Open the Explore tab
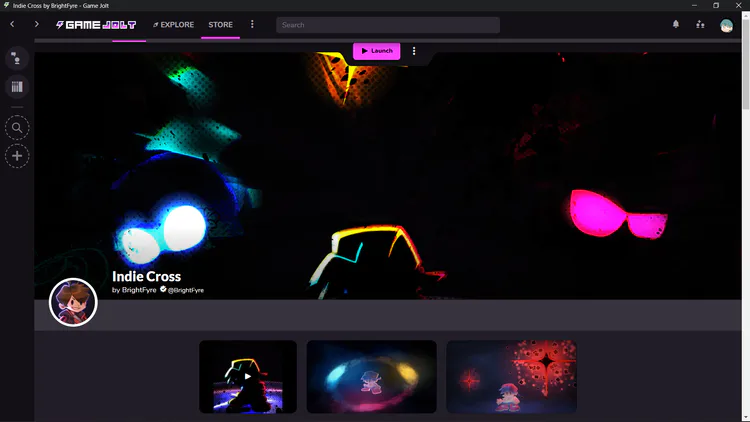The width and height of the screenshot is (750, 422). [174, 24]
